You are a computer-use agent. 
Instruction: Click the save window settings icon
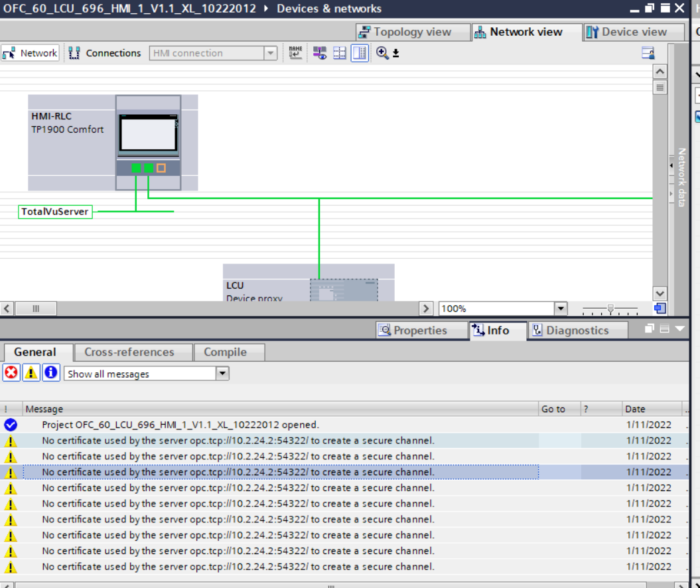648,53
